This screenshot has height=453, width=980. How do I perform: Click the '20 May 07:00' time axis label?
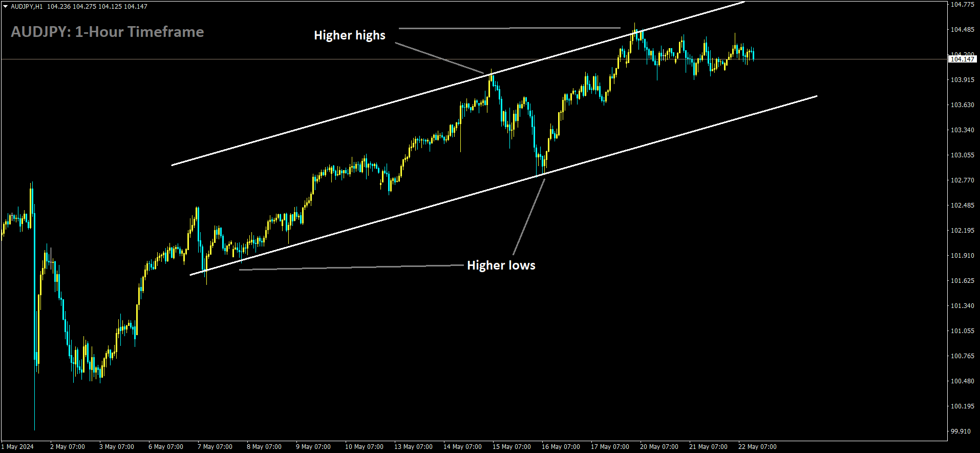point(659,447)
